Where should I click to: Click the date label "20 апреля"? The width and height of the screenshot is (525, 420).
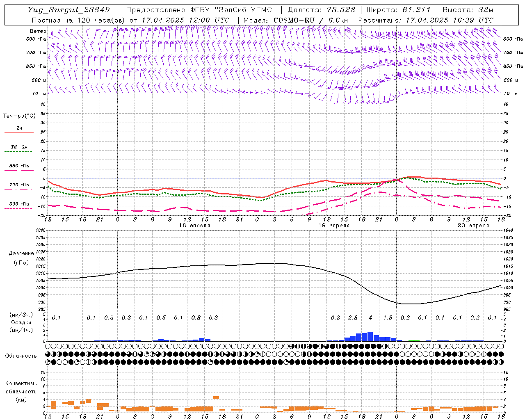coord(473,226)
